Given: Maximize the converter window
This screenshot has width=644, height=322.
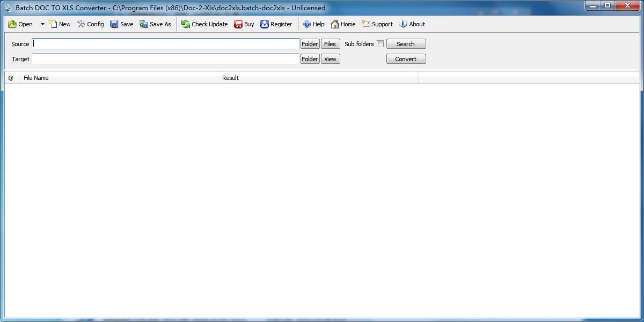Looking at the screenshot, I should pyautogui.click(x=607, y=6).
